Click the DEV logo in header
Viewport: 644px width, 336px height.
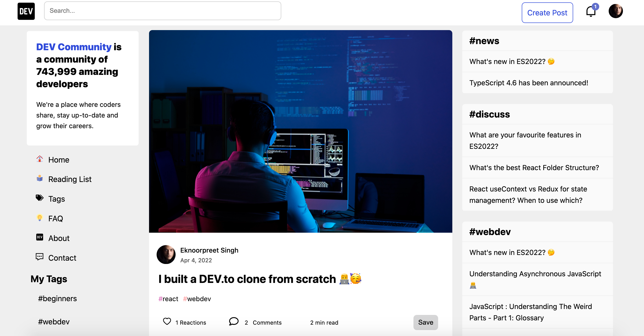pos(26,11)
